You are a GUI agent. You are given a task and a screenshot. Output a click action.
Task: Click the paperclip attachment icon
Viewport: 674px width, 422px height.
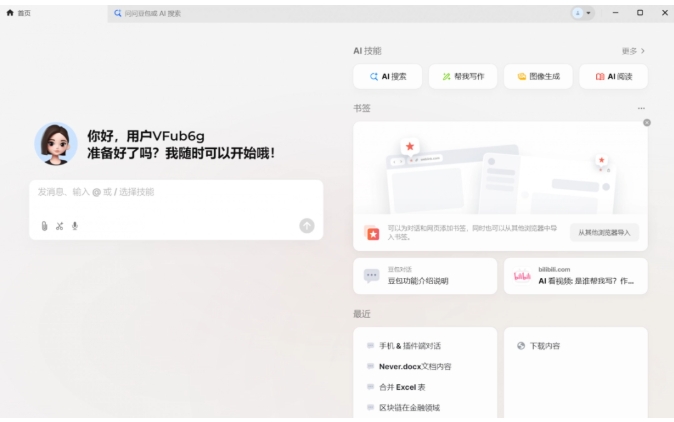pos(44,226)
